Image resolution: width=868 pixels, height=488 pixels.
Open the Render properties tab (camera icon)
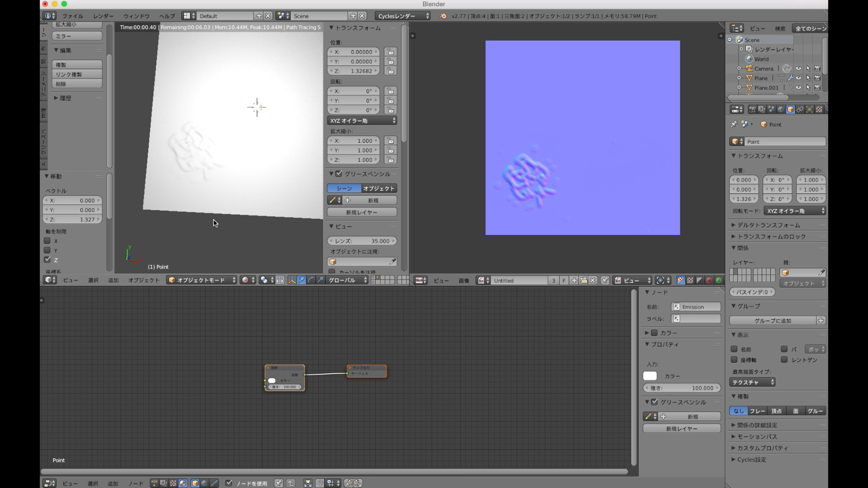pyautogui.click(x=752, y=109)
